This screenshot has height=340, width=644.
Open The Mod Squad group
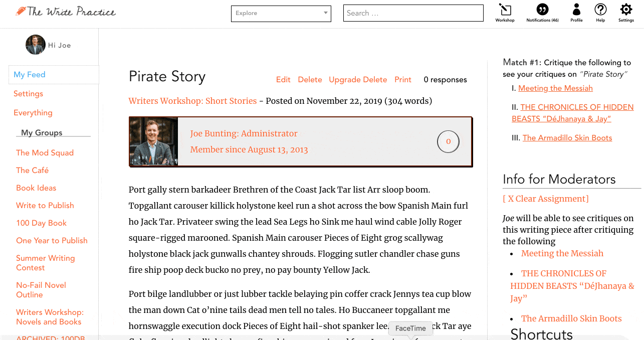[x=45, y=153]
